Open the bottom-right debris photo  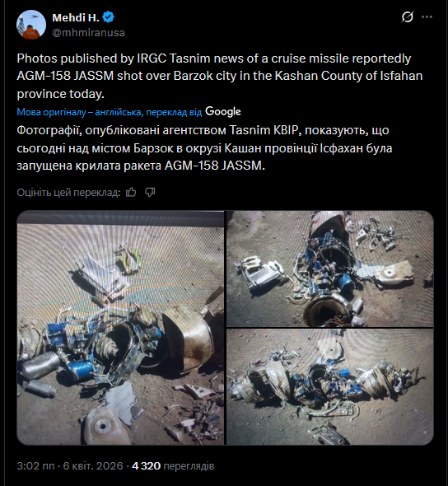tap(330, 387)
